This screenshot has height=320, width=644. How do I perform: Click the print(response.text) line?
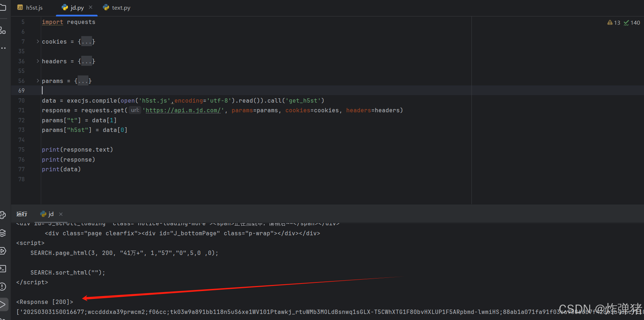coord(77,149)
